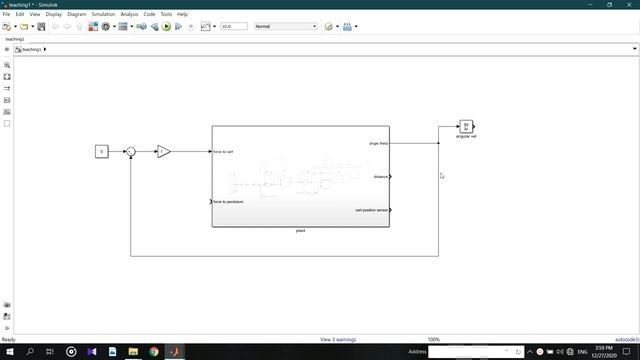Screen dimensions: 640x360
Task: Click the View 3 warnings link
Action: (x=338, y=340)
